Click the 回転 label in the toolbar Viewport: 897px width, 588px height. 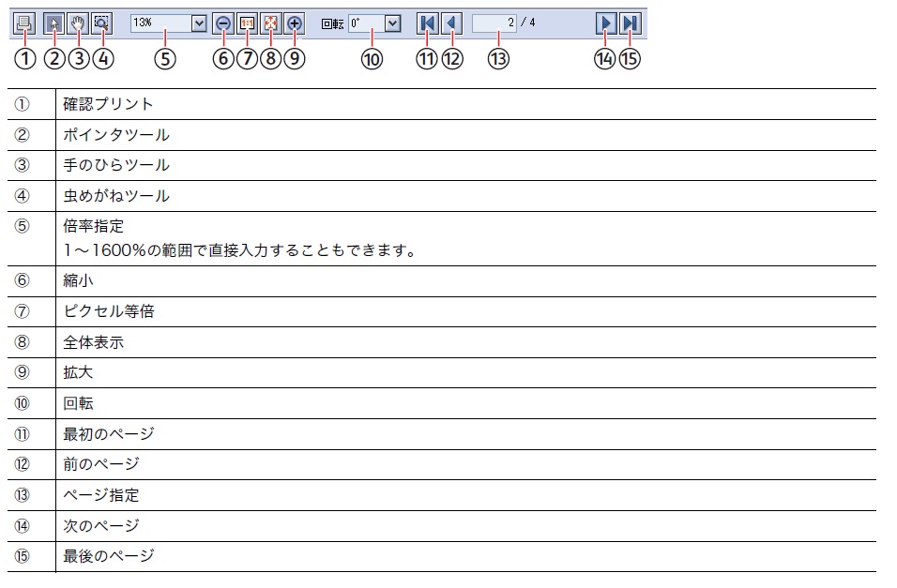[x=332, y=23]
